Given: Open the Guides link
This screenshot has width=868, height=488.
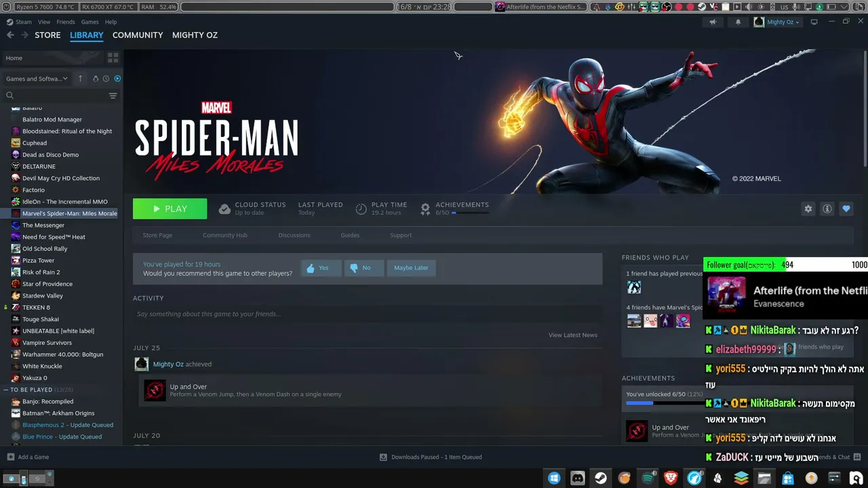Looking at the screenshot, I should [x=350, y=235].
